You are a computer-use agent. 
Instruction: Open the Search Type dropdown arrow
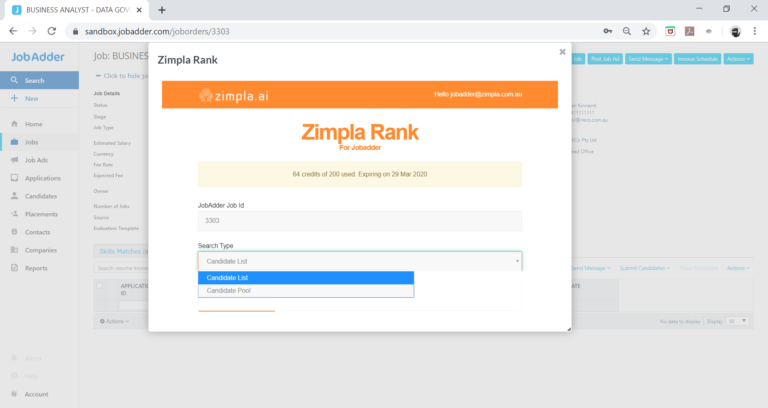pyautogui.click(x=517, y=261)
